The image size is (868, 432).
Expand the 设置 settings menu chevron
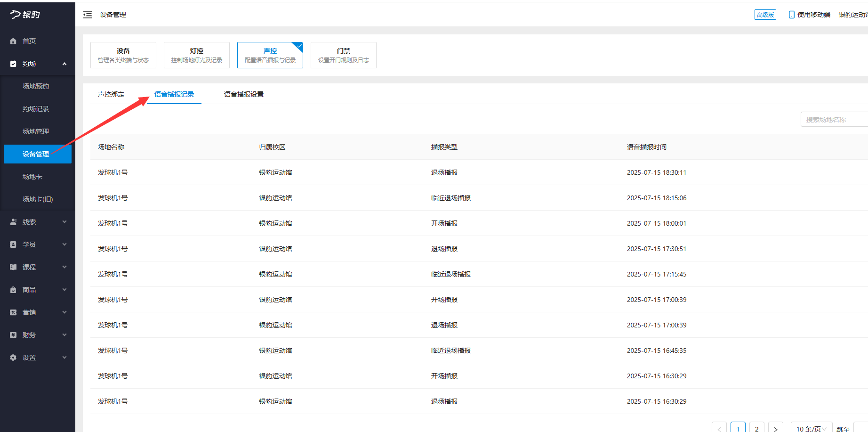pyautogui.click(x=64, y=358)
